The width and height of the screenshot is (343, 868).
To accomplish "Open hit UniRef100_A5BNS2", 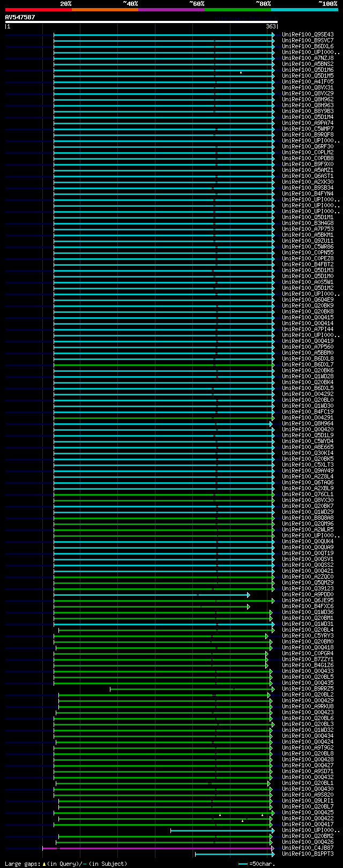I will tap(308, 64).
